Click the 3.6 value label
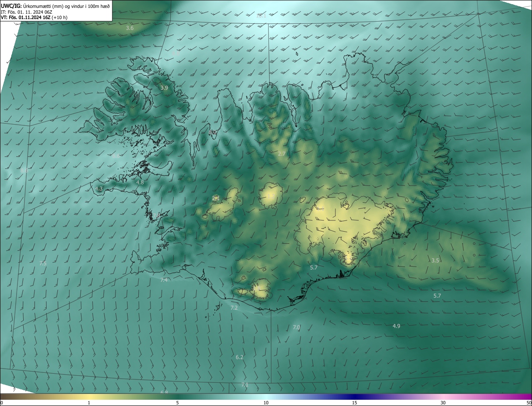This screenshot has height=406, width=532. [x=130, y=28]
